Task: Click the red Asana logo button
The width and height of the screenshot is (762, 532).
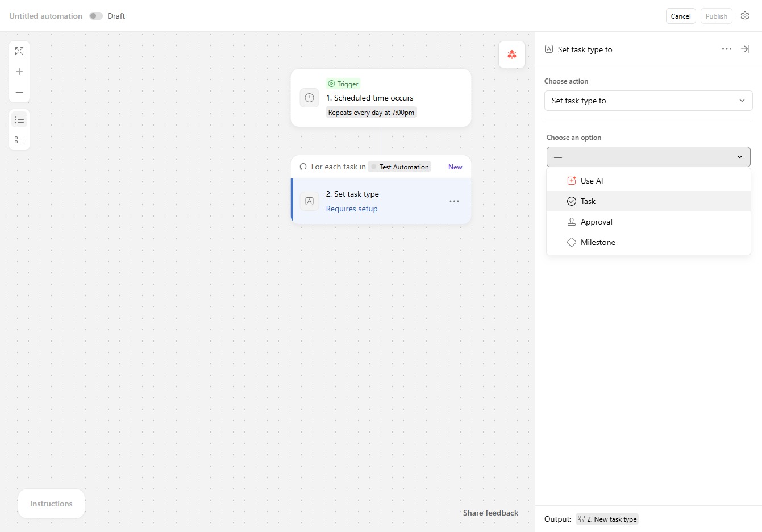Action: 512,55
